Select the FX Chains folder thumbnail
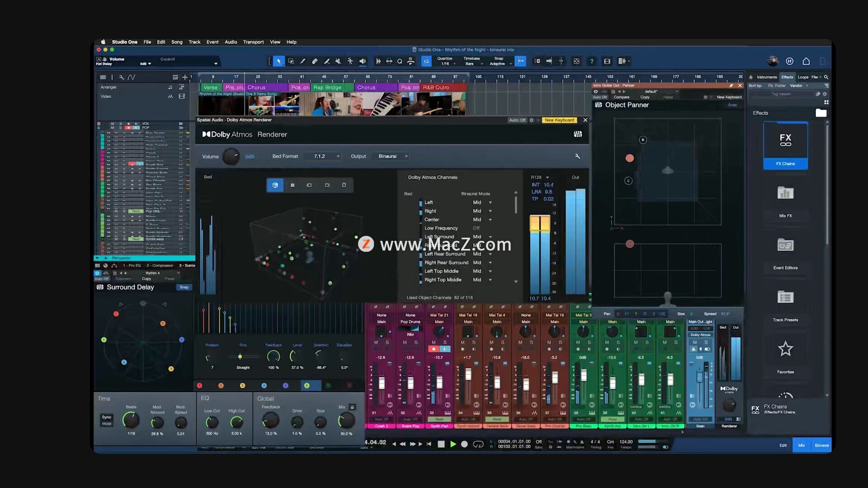Screen dimensions: 868x488 pos(785,146)
